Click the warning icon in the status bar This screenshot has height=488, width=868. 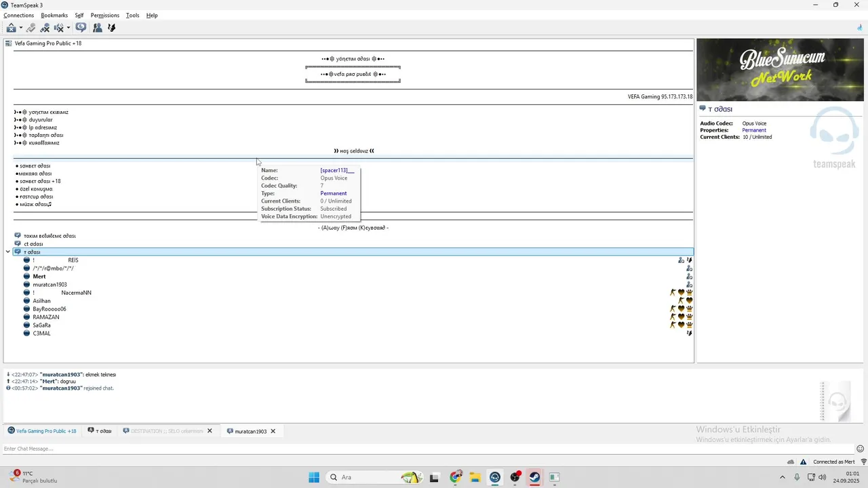(x=804, y=462)
